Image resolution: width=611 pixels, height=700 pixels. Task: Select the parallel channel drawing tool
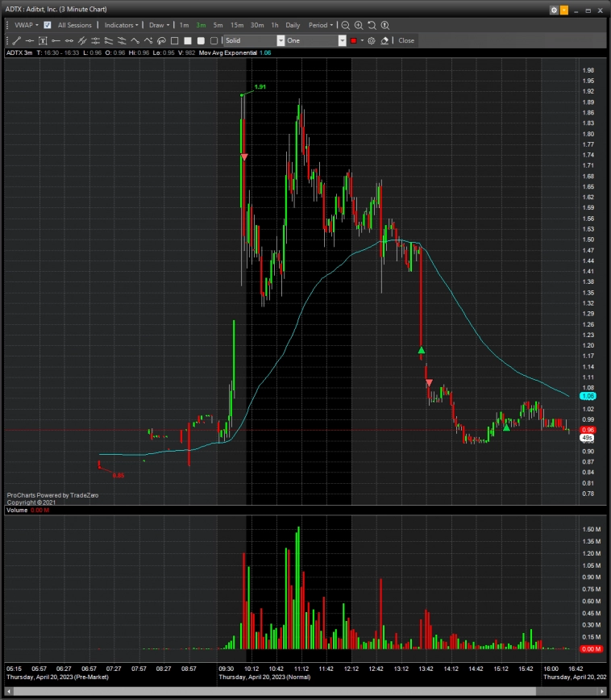point(82,40)
